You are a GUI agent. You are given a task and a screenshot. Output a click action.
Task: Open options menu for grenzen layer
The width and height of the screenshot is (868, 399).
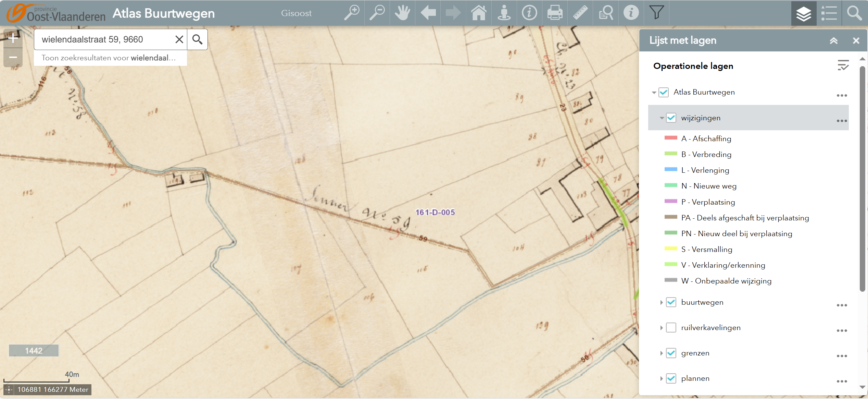842,356
